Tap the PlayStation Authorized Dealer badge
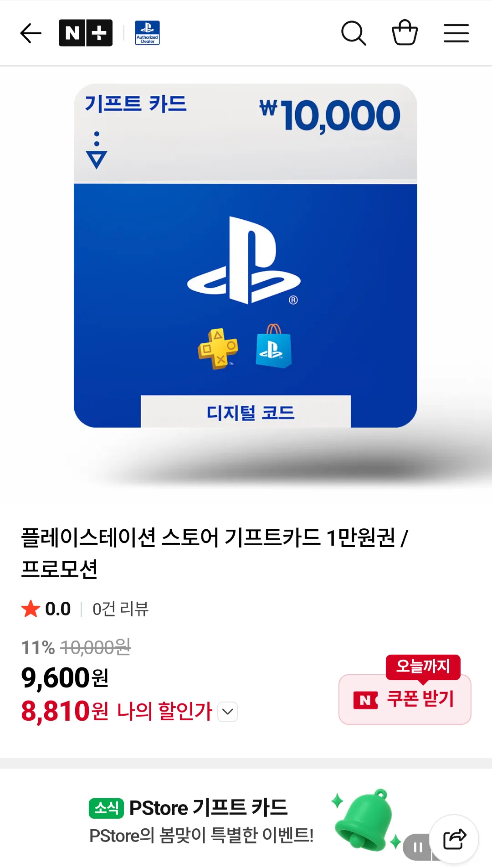The image size is (492, 868). click(147, 33)
